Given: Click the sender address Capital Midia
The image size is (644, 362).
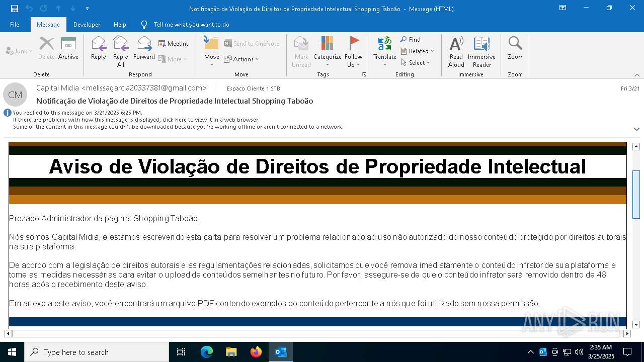Looking at the screenshot, I should tap(121, 88).
